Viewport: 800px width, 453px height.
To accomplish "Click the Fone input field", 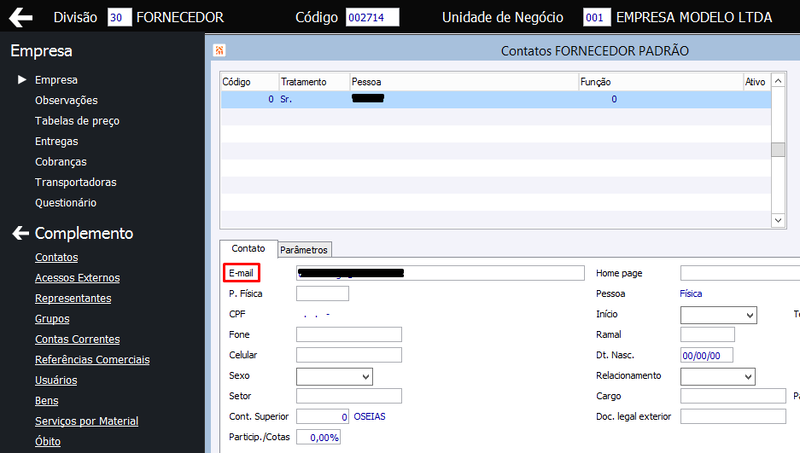I will pyautogui.click(x=349, y=335).
